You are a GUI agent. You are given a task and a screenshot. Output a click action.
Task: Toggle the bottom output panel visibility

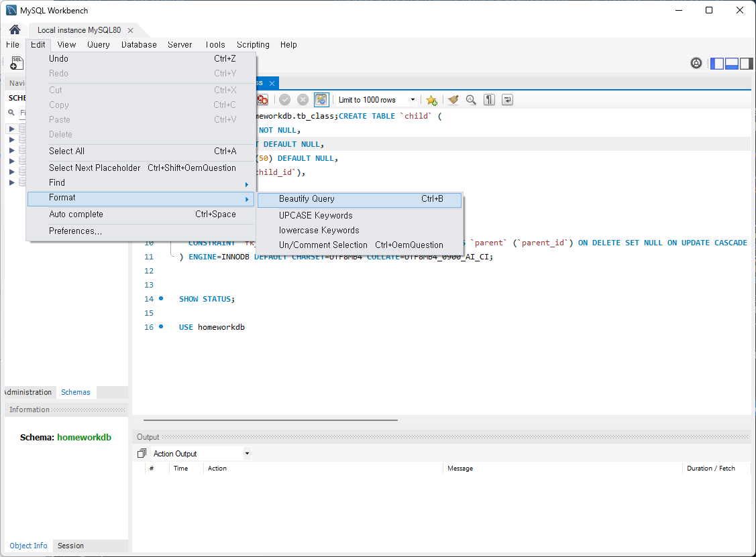(x=731, y=63)
